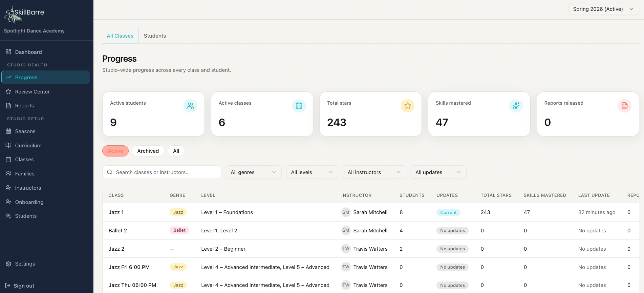Click the Seasons calendar icon
The width and height of the screenshot is (644, 293).
click(8, 131)
